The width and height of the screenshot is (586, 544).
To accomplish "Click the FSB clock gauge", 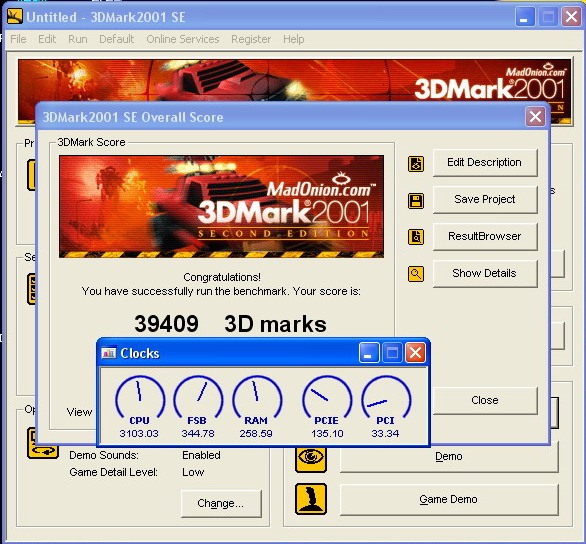I will click(198, 397).
